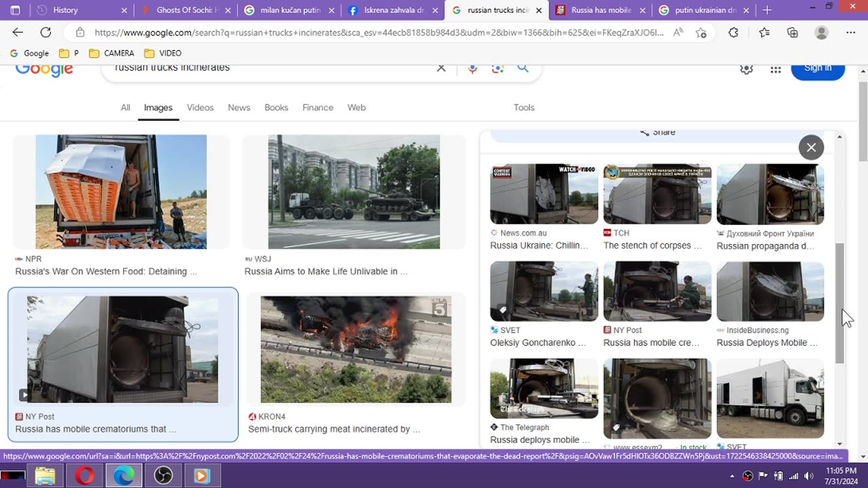Start voice search with microphone icon

(x=473, y=68)
